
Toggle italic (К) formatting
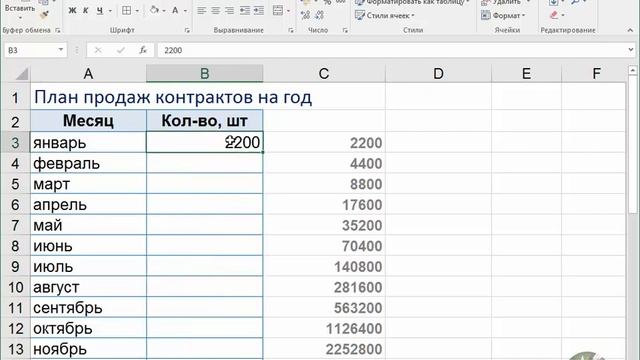pyautogui.click(x=85, y=11)
